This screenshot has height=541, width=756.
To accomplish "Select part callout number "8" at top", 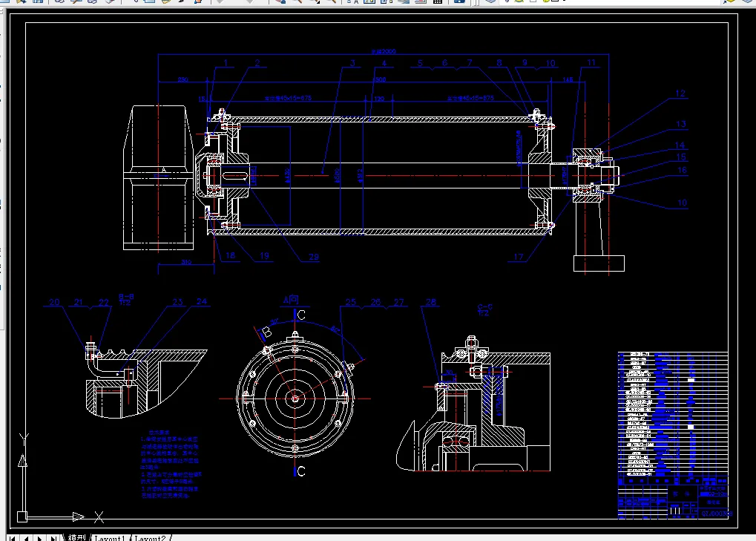I will tap(499, 62).
